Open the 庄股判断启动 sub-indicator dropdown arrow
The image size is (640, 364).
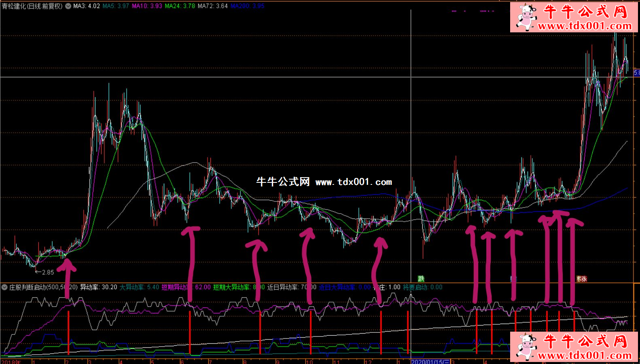tap(4, 287)
